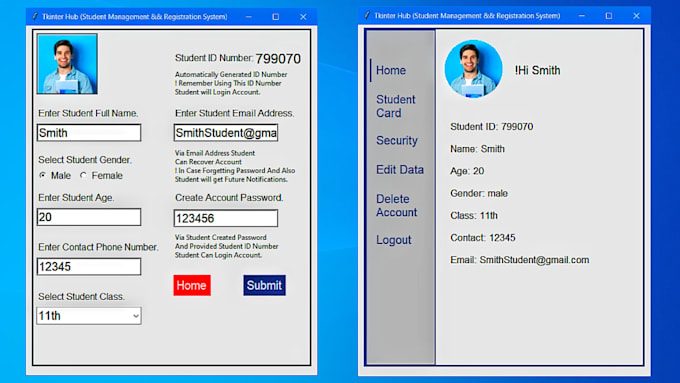Viewport: 680px width, 383px height.
Task: Open Edit Data in the sidebar
Action: coord(400,170)
